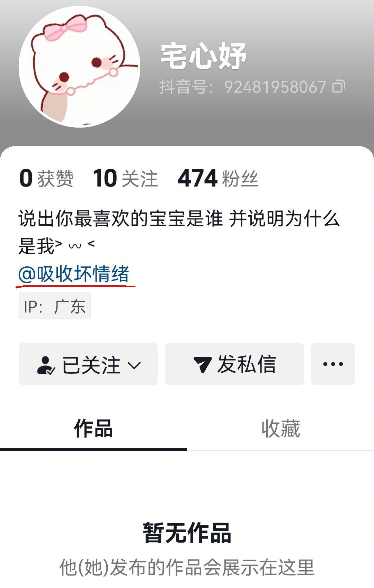This screenshot has height=588, width=374.
Task: View the 0 获赞 likes count
Action: click(x=46, y=179)
